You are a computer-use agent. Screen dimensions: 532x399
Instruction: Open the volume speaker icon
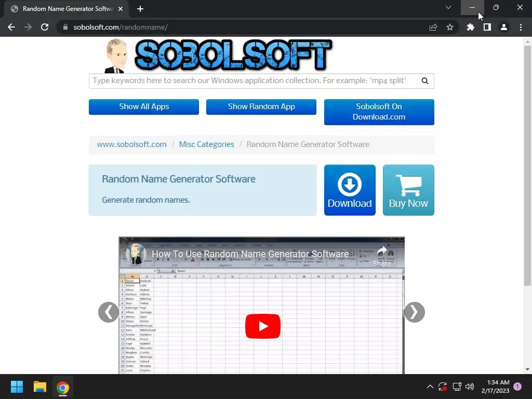point(470,387)
